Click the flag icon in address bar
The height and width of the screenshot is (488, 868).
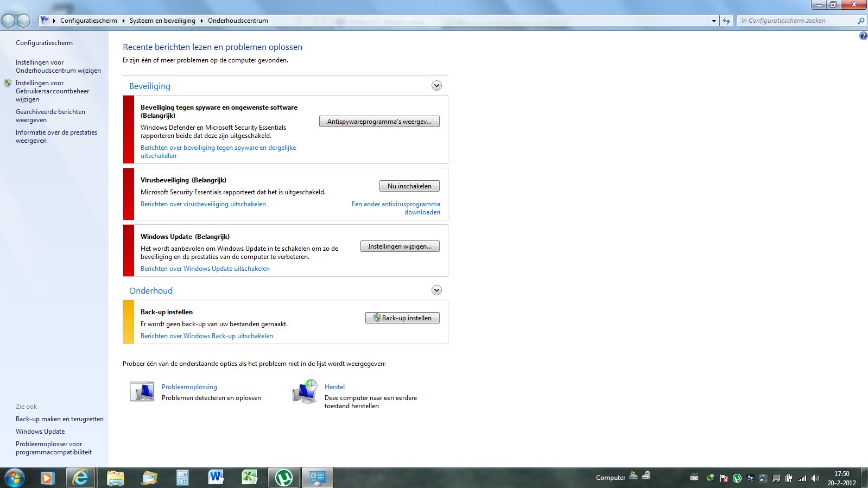coord(45,21)
